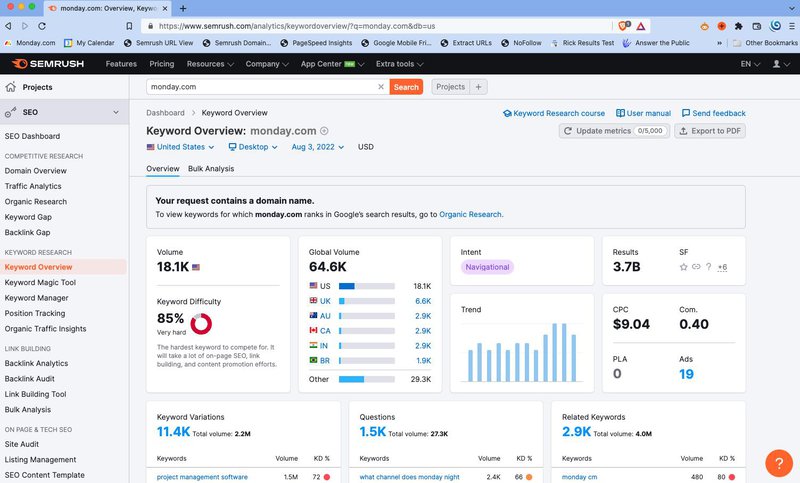Close the monday.com browser tab
The height and width of the screenshot is (483, 800).
coord(165,8)
